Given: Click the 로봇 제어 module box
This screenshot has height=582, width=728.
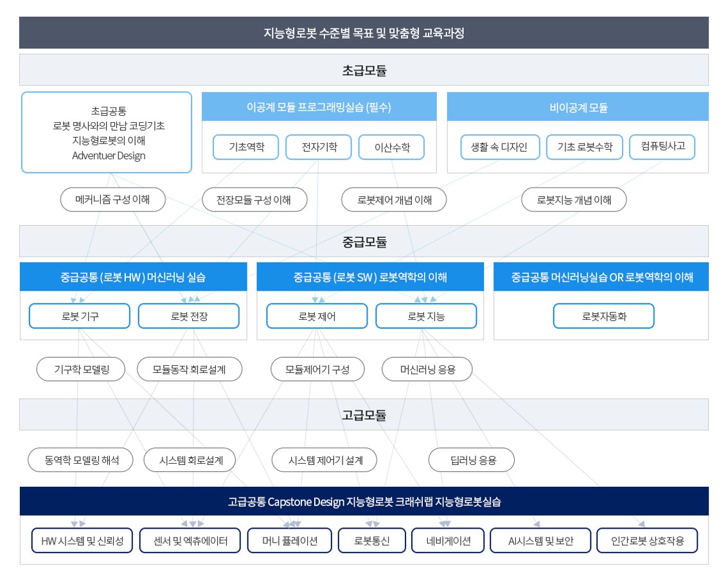Looking at the screenshot, I should 317,316.
